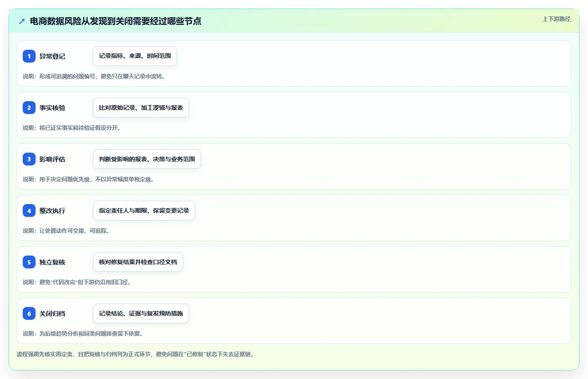The height and width of the screenshot is (379, 588).
Task: Click step number badge 5
Action: coord(29,262)
